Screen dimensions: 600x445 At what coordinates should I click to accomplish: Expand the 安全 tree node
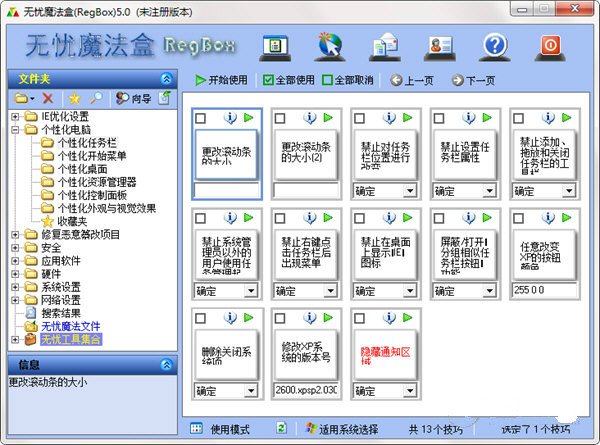(x=15, y=248)
